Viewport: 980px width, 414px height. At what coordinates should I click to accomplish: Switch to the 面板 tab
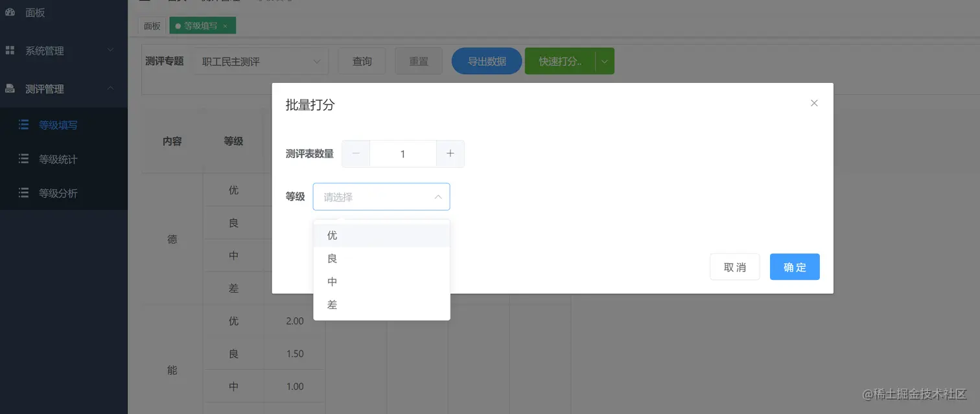tap(152, 26)
